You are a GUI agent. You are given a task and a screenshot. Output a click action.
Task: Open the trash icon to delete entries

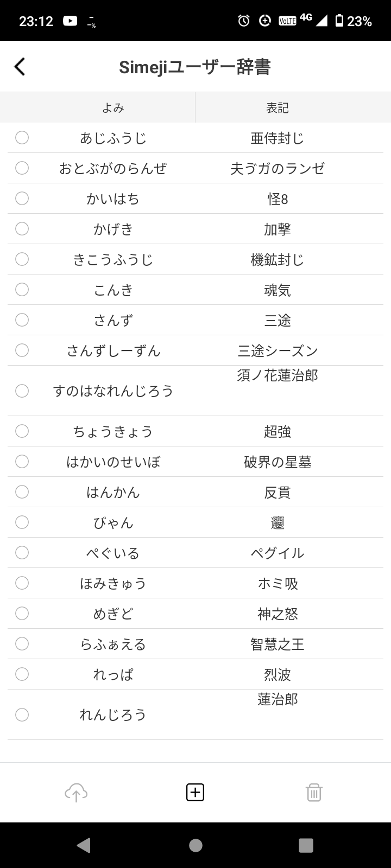315,793
